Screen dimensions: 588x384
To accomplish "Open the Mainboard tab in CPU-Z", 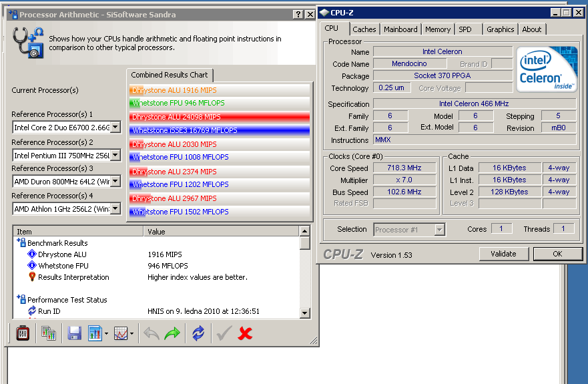I will 400,29.
